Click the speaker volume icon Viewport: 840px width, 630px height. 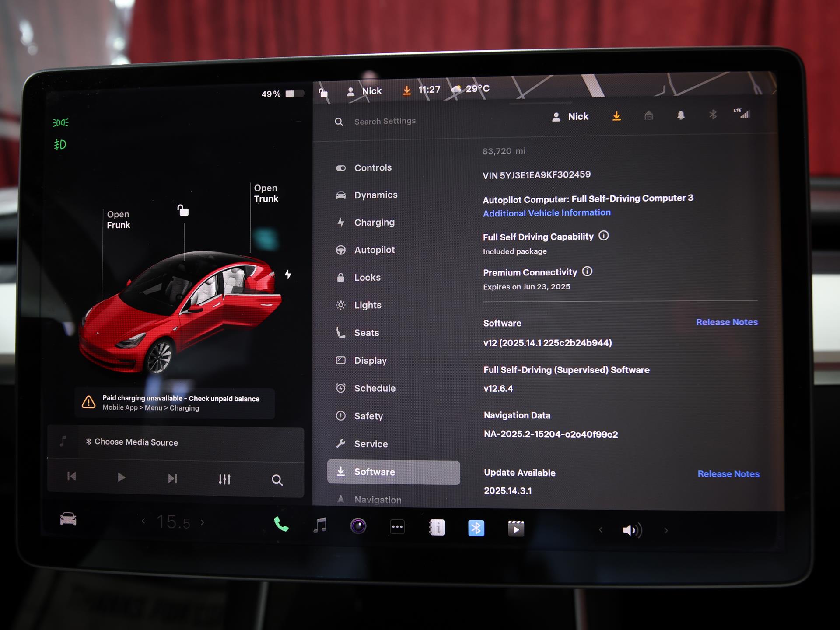tap(632, 530)
